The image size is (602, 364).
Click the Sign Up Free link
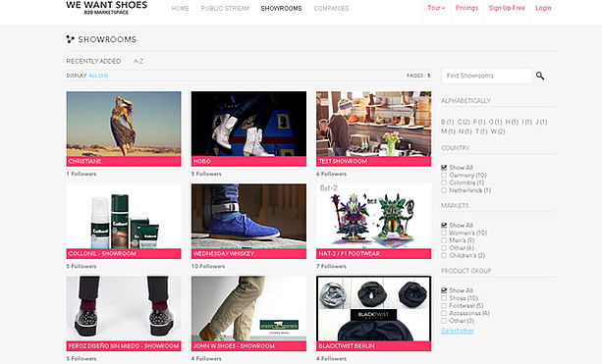click(507, 8)
